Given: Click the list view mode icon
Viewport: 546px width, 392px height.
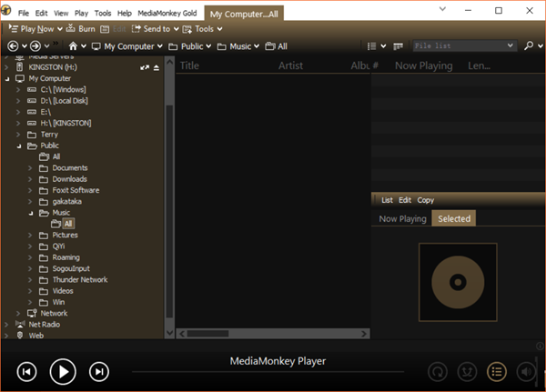Looking at the screenshot, I should coord(372,46).
